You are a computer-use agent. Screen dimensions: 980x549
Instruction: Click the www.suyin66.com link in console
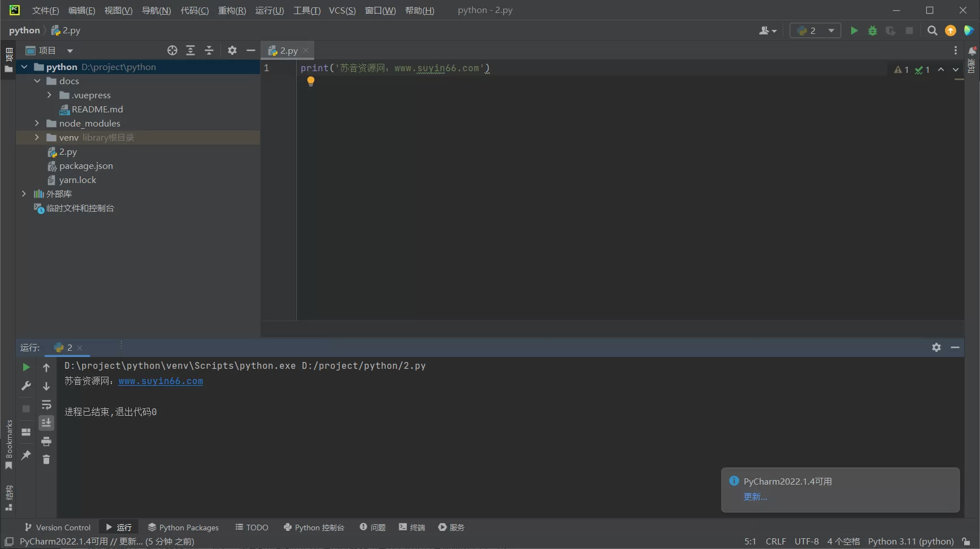pos(160,381)
